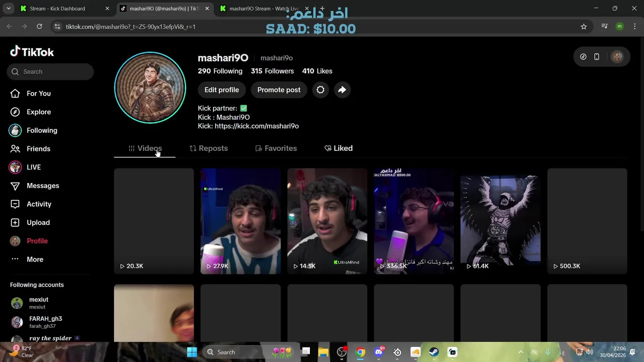Click Promote post button

279,90
